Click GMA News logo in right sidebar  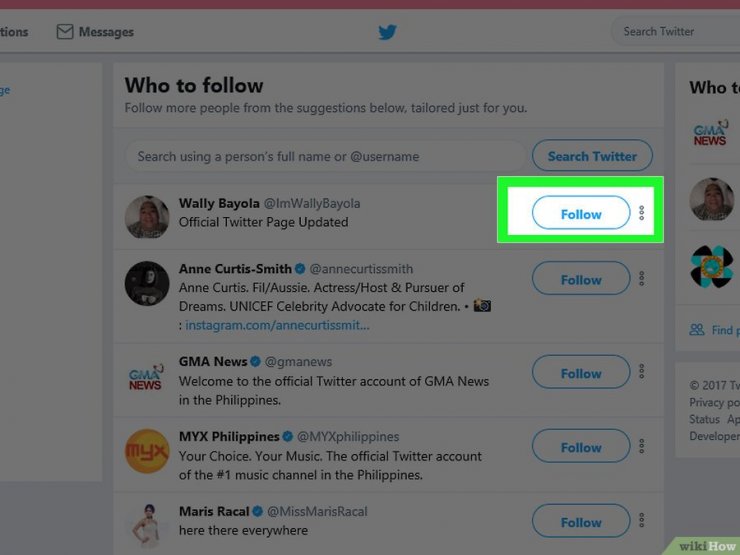coord(710,134)
